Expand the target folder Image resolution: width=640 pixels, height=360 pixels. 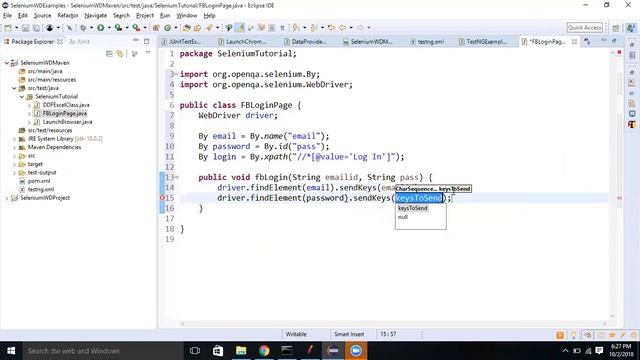click(14, 164)
